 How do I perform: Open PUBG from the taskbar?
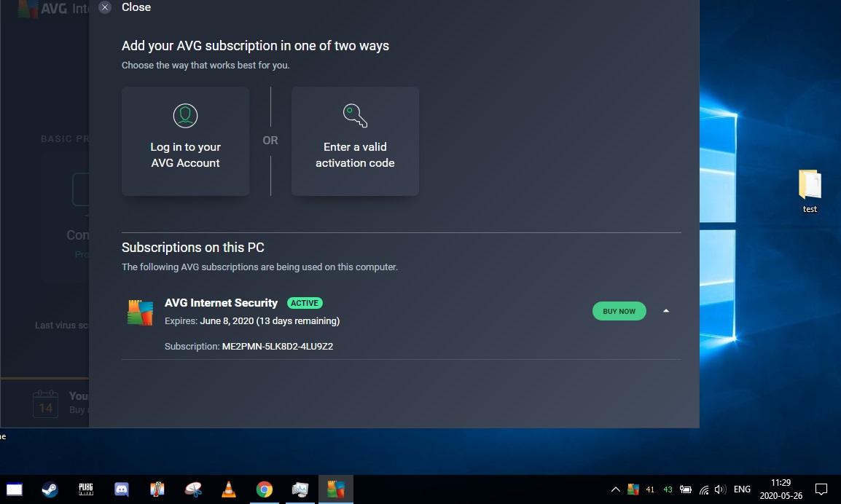click(x=86, y=489)
